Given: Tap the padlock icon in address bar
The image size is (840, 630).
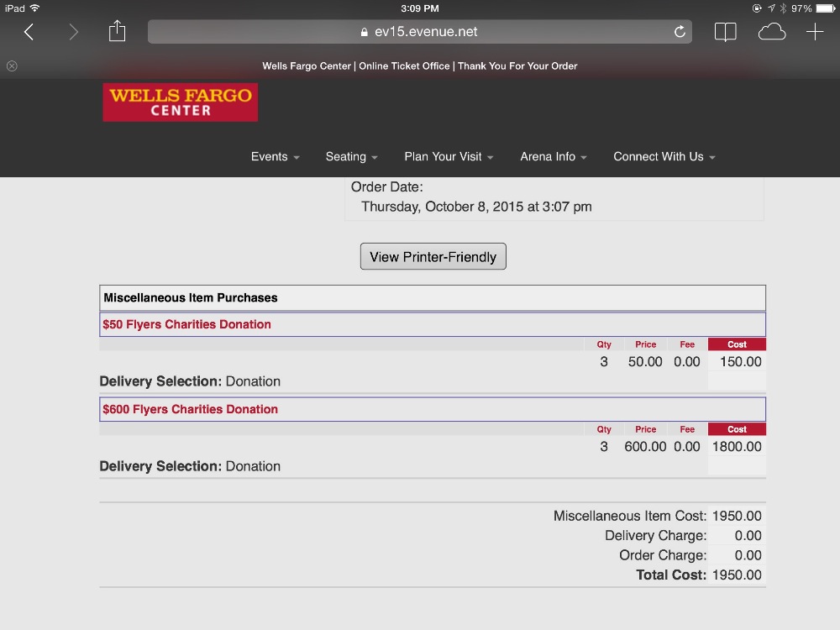Looking at the screenshot, I should click(365, 32).
